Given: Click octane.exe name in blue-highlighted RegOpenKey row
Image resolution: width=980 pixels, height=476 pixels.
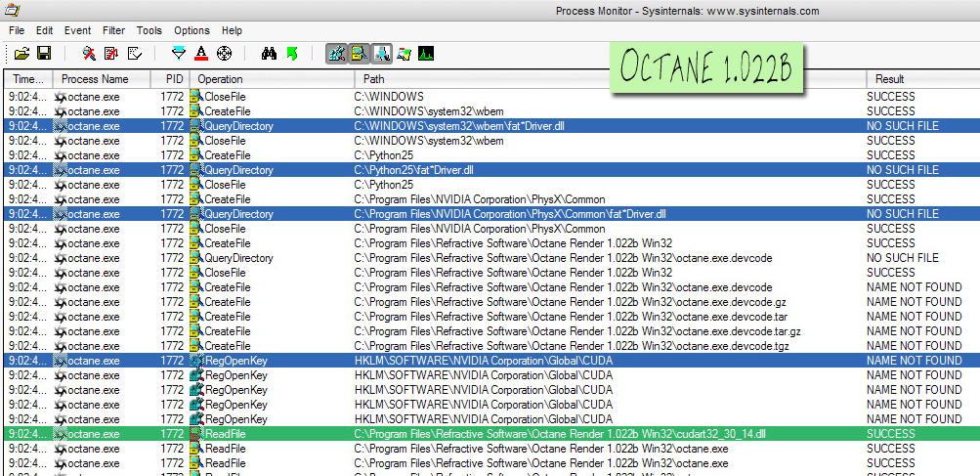Looking at the screenshot, I should pos(93,361).
